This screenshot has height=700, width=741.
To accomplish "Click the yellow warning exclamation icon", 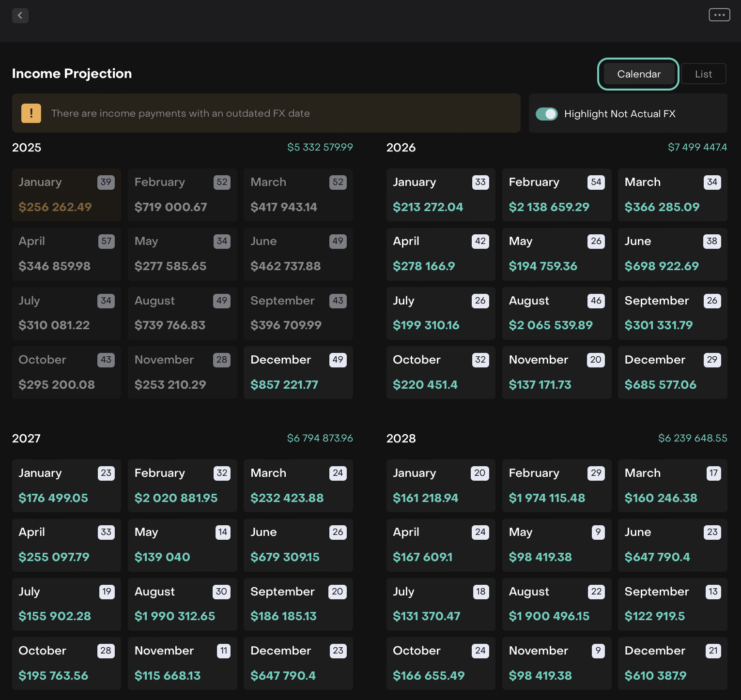I will pyautogui.click(x=31, y=113).
